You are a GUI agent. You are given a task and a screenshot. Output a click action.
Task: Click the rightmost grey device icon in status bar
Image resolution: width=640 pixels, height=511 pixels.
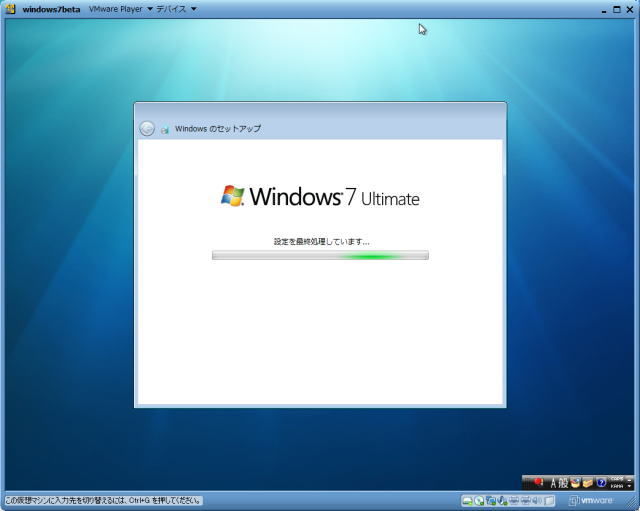pyautogui.click(x=549, y=500)
